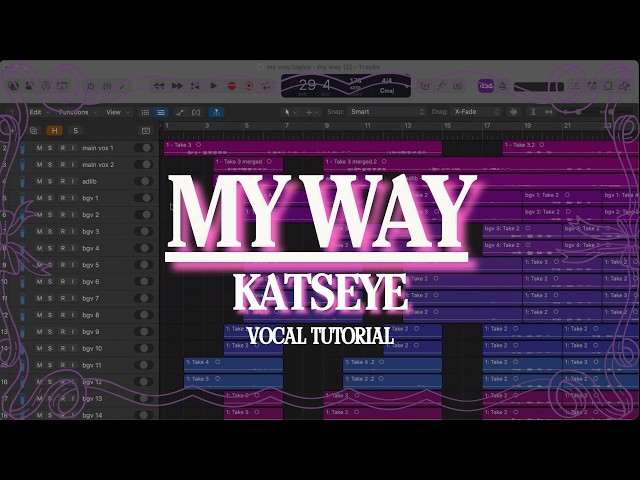Toggle Horizontal Auto Zoom icon

549,112
